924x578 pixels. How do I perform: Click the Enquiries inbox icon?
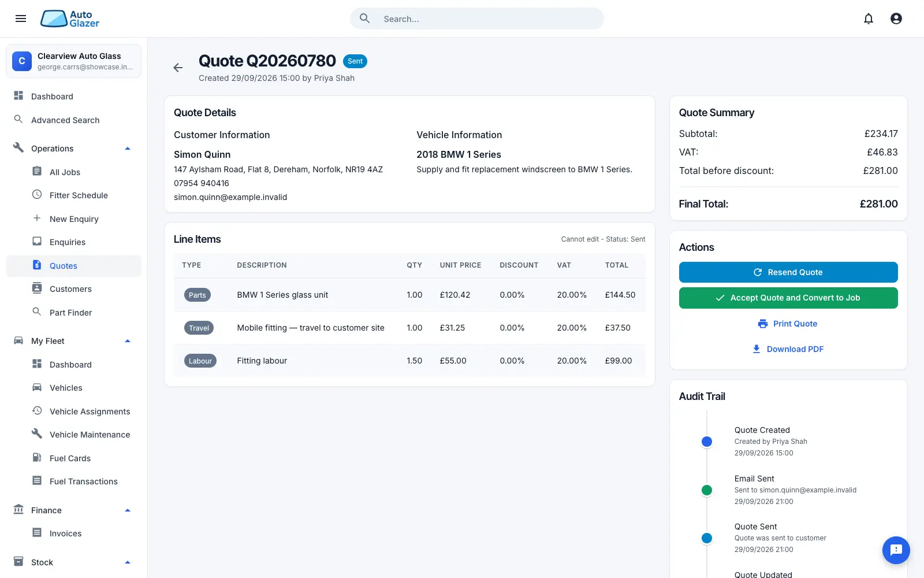tap(37, 241)
